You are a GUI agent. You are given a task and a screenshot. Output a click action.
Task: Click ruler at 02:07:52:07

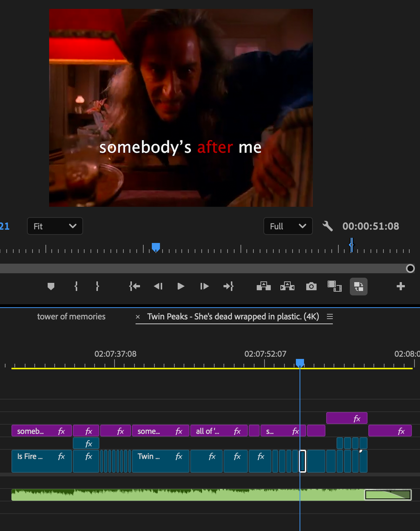click(265, 354)
